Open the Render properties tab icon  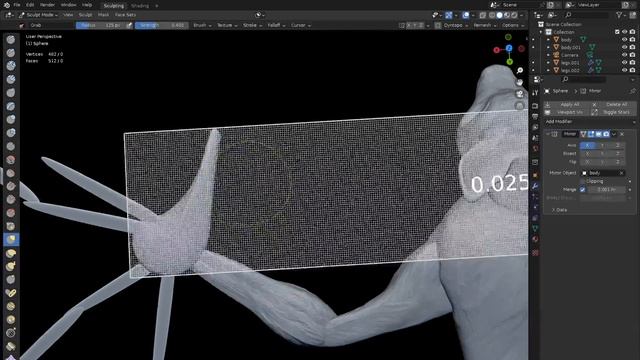tap(535, 106)
